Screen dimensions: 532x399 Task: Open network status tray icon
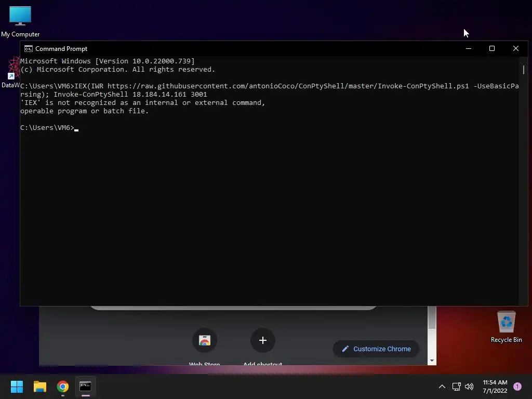click(456, 387)
